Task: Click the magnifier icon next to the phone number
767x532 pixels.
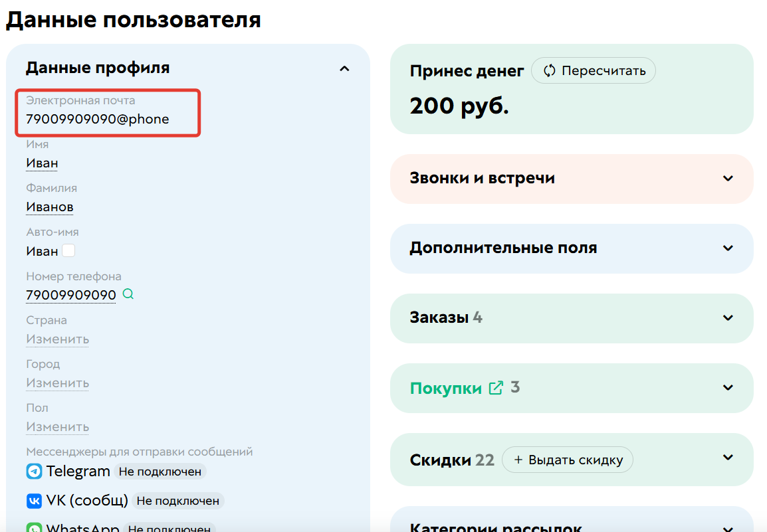Action: [128, 294]
